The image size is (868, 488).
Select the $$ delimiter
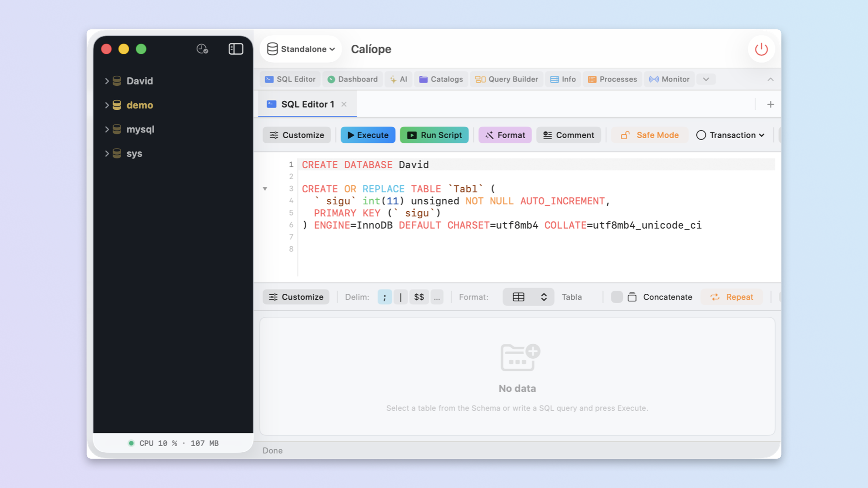[x=419, y=297]
